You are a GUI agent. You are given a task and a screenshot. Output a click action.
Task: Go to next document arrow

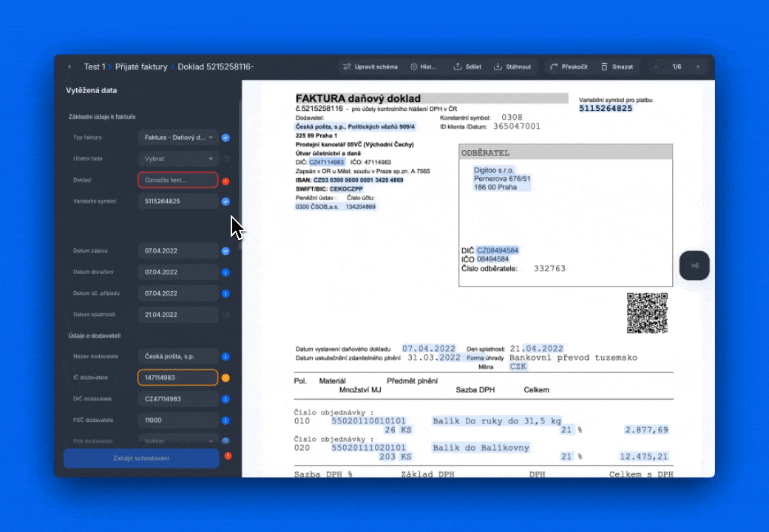click(698, 66)
